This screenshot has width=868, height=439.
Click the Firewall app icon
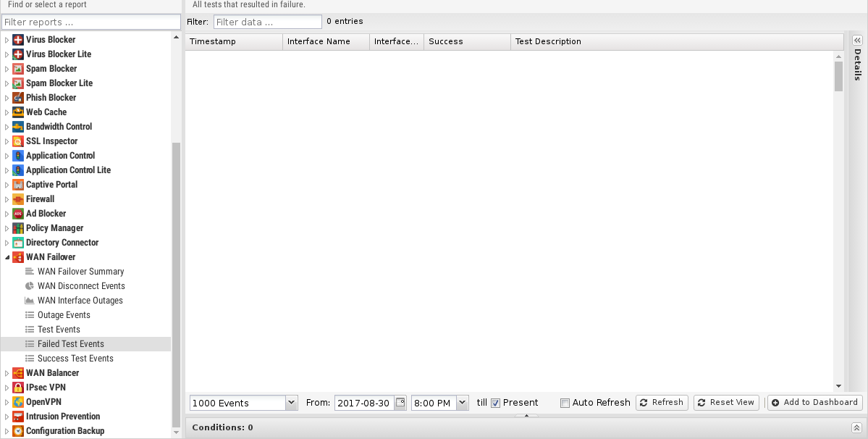[17, 199]
